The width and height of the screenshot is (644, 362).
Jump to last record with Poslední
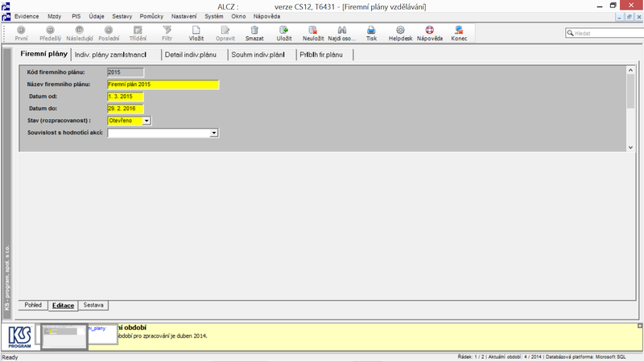click(109, 33)
